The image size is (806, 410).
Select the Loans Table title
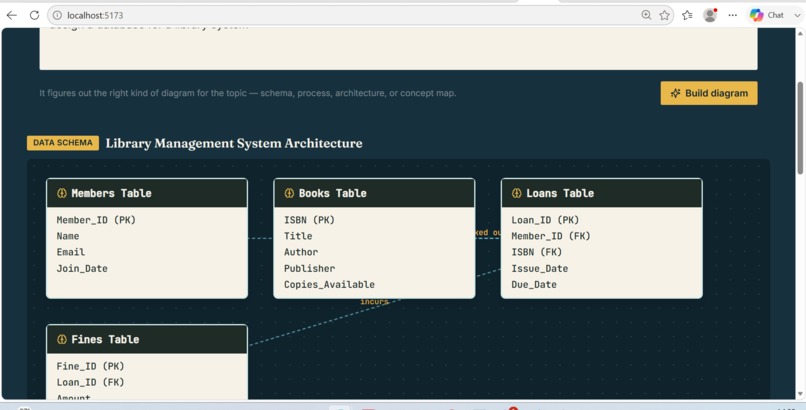(x=560, y=193)
